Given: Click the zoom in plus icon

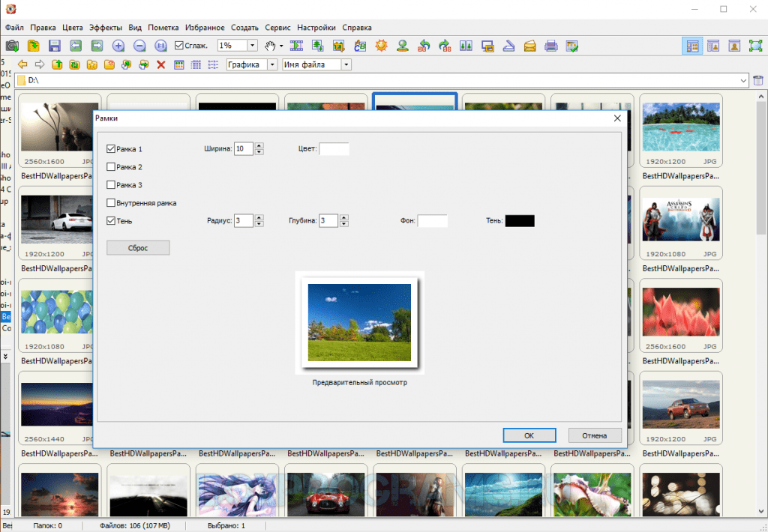Looking at the screenshot, I should [118, 46].
